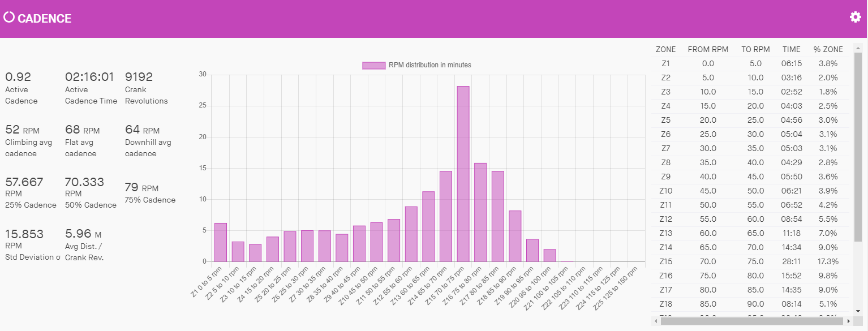
Task: Click the Active Cadence value 0.92
Action: coord(18,77)
